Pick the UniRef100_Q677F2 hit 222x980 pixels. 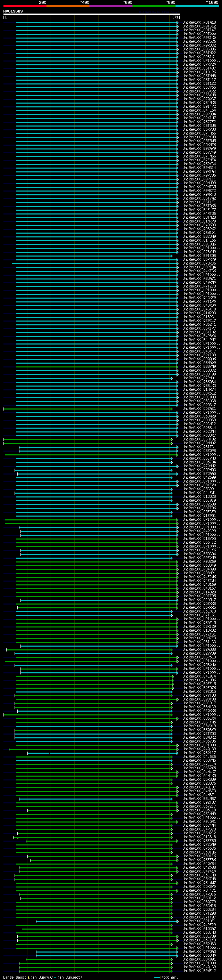click(199, 122)
